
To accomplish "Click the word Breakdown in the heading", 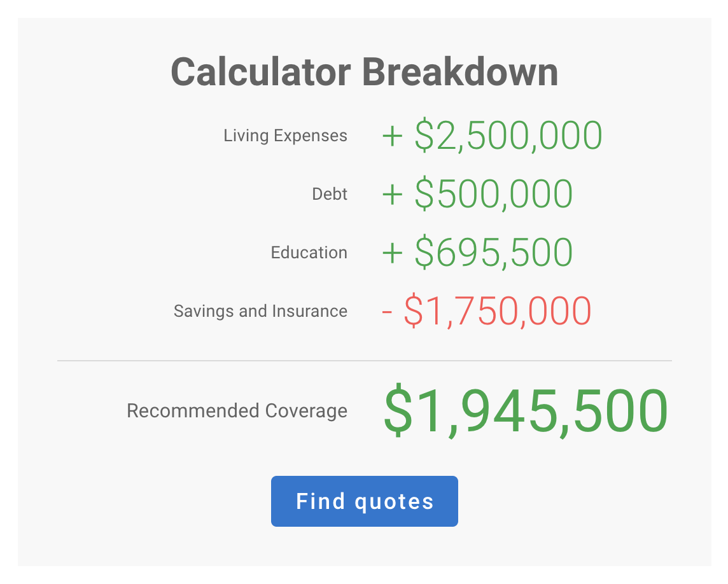I will click(x=460, y=72).
